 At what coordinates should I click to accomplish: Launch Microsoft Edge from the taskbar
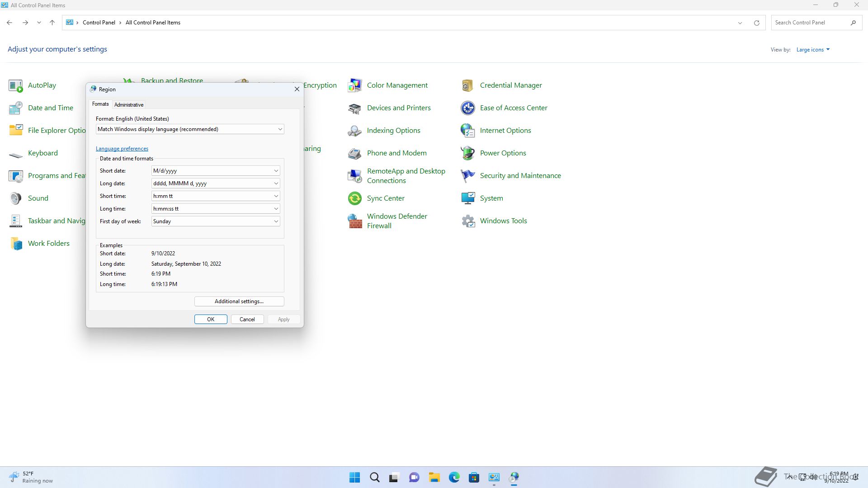(454, 477)
